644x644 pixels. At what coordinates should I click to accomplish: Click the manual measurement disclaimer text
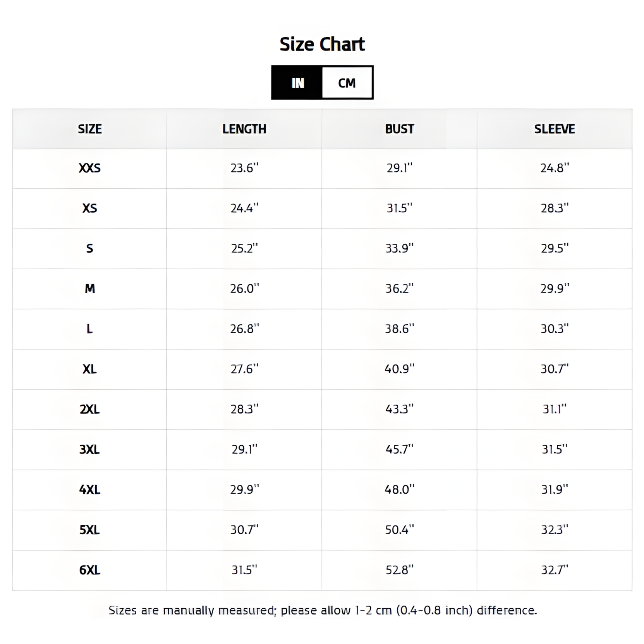coord(322,610)
